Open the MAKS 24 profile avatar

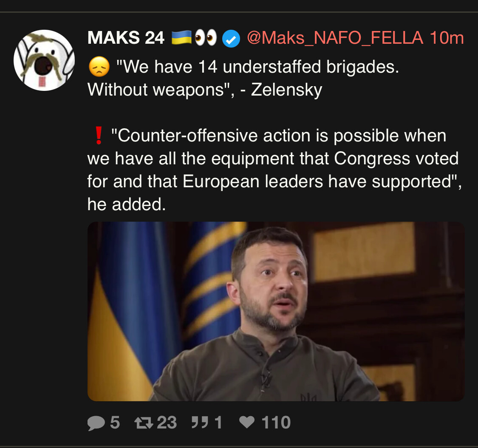pos(44,60)
